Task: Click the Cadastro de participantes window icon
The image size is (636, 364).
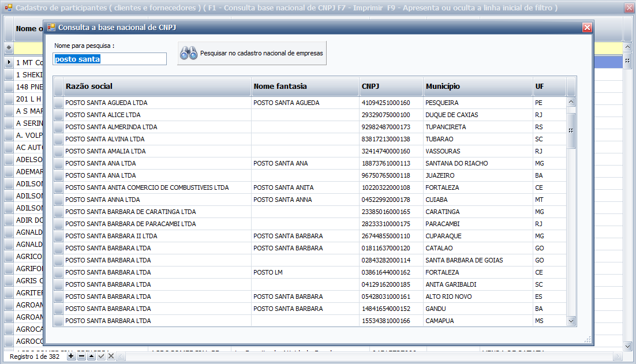Action: [x=8, y=7]
